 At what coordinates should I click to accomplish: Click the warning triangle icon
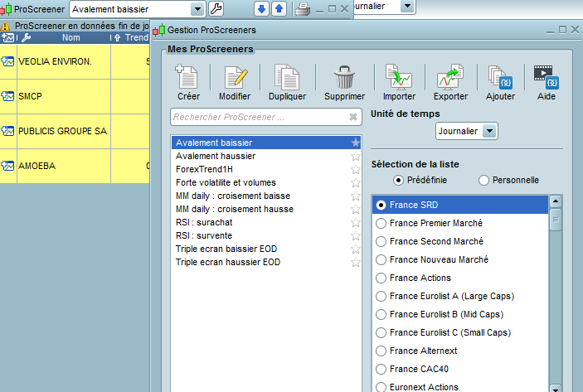[5, 26]
